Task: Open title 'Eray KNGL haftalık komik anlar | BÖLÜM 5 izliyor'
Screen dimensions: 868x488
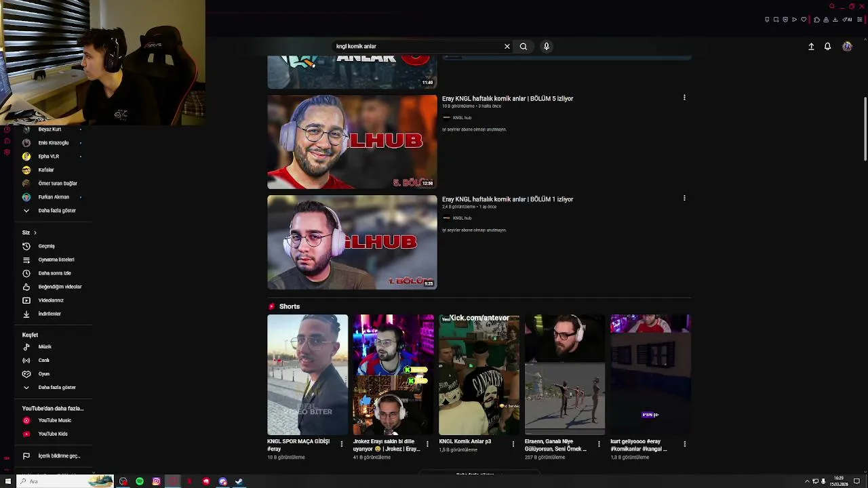Action: tap(507, 99)
